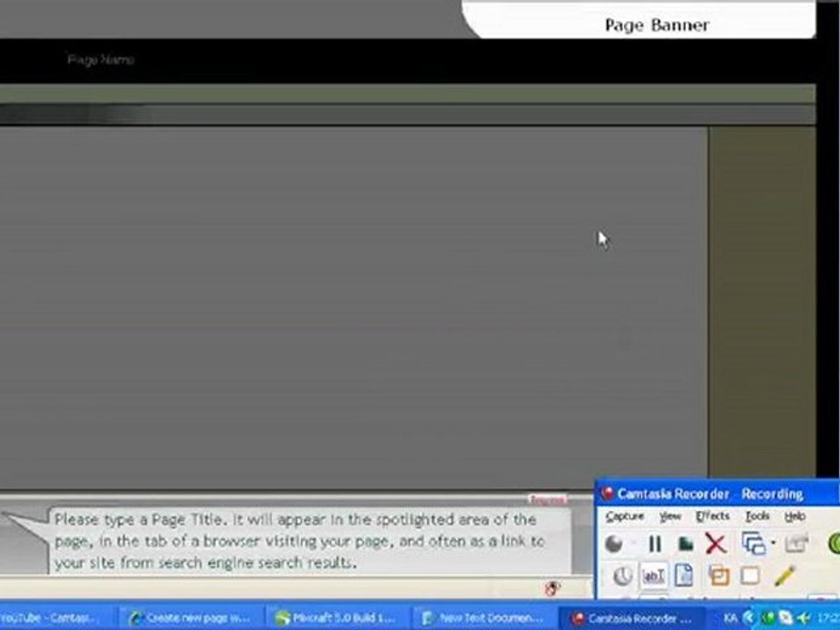Screen dimensions: 840x630
Task: Open the Effects menu
Action: pyautogui.click(x=712, y=516)
